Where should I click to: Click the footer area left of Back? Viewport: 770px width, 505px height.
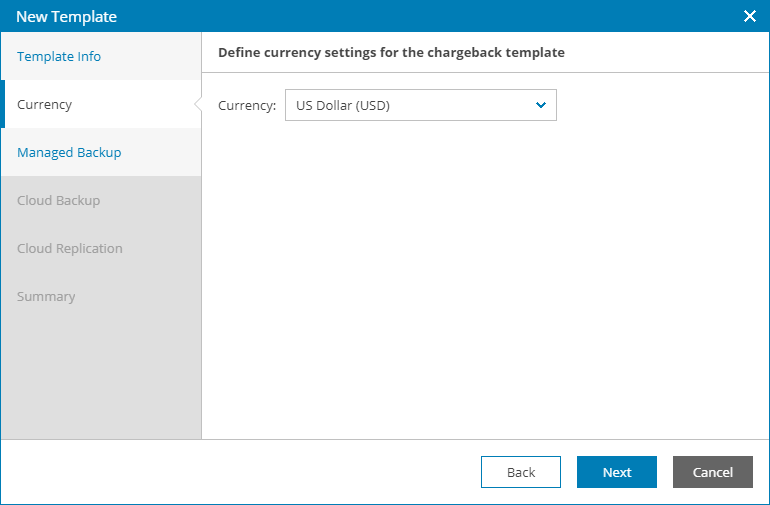240,472
